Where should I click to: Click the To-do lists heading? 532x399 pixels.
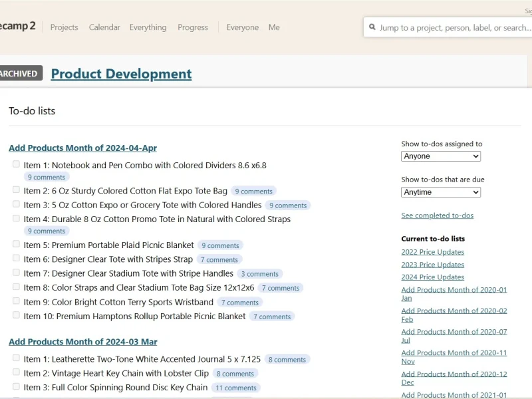click(32, 111)
